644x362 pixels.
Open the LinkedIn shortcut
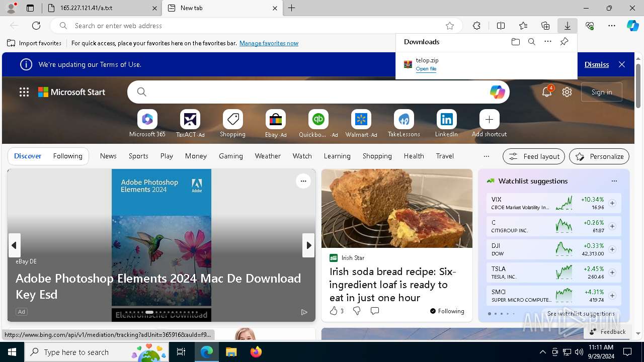(x=446, y=124)
